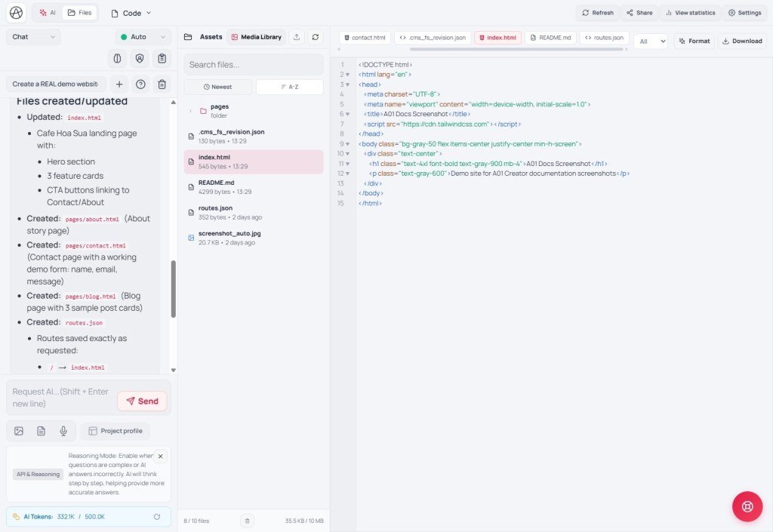The width and height of the screenshot is (773, 532).
Task: Select routes.json in file list
Action: (x=254, y=212)
